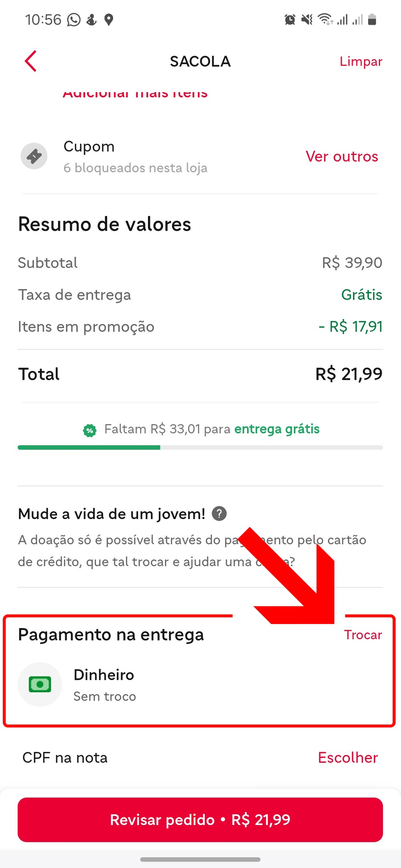Open Ver outros coupons link
Image resolution: width=401 pixels, height=868 pixels.
(342, 157)
